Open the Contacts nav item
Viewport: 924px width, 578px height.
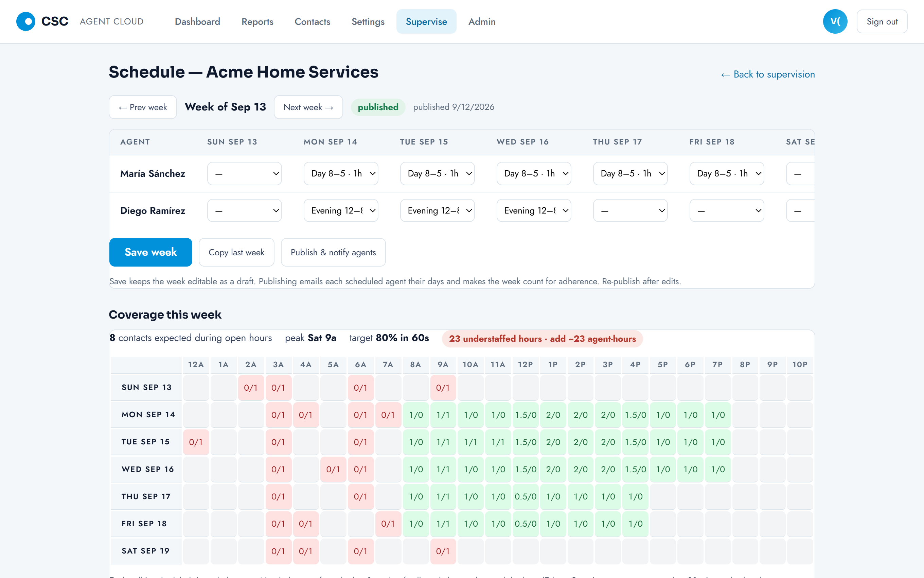pos(312,21)
